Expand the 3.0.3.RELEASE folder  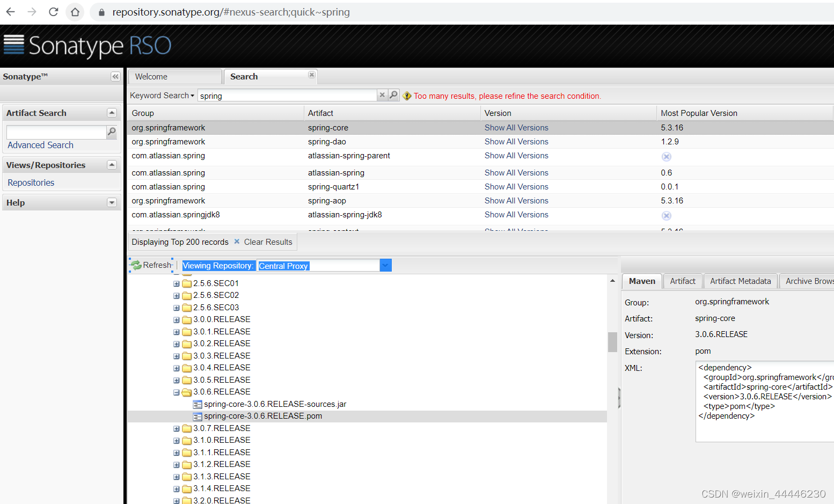[176, 356]
